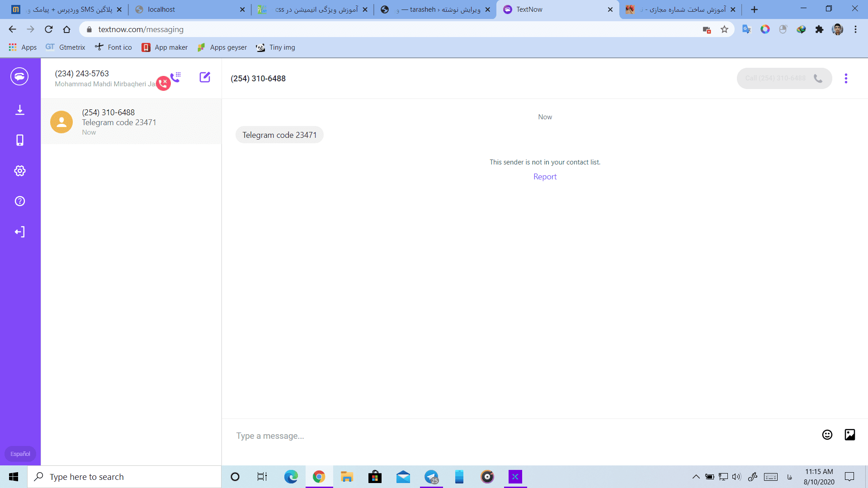Insert an emoji into the message
The height and width of the screenshot is (488, 868).
tap(827, 435)
